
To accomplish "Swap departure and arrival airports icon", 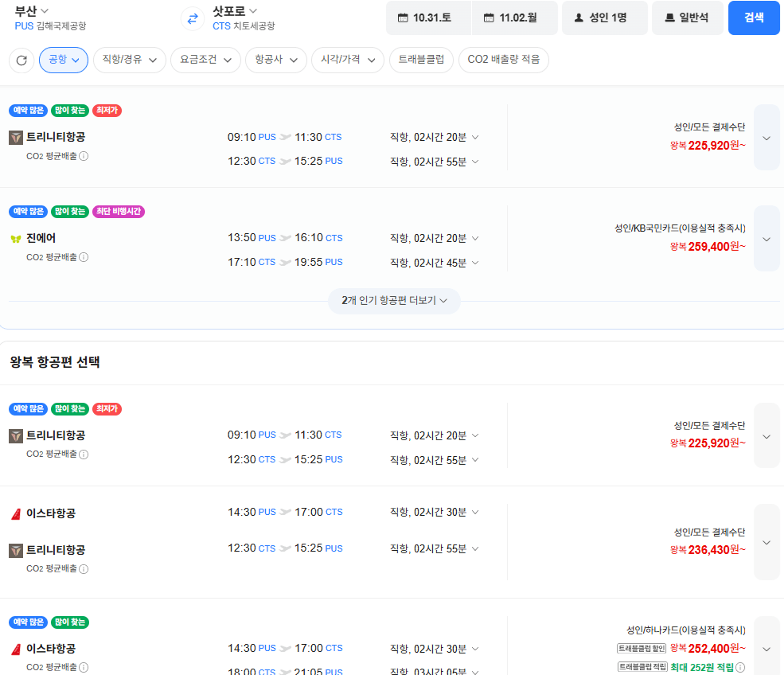I will click(x=193, y=18).
